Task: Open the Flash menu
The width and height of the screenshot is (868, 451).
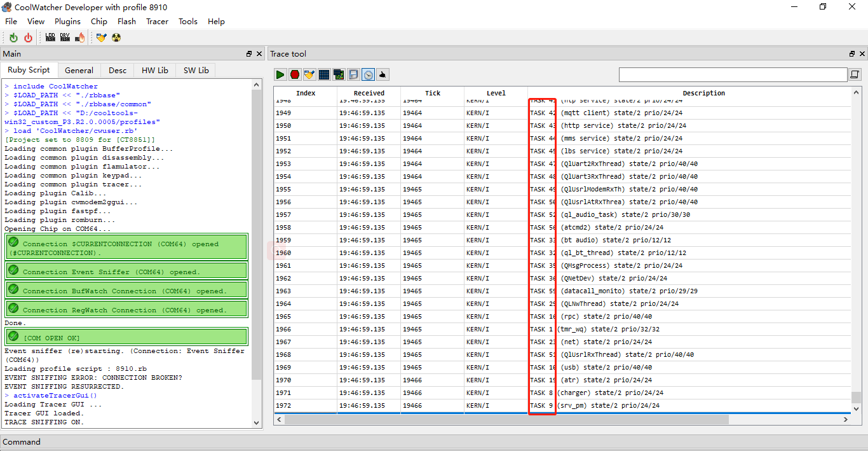Action: coord(126,22)
